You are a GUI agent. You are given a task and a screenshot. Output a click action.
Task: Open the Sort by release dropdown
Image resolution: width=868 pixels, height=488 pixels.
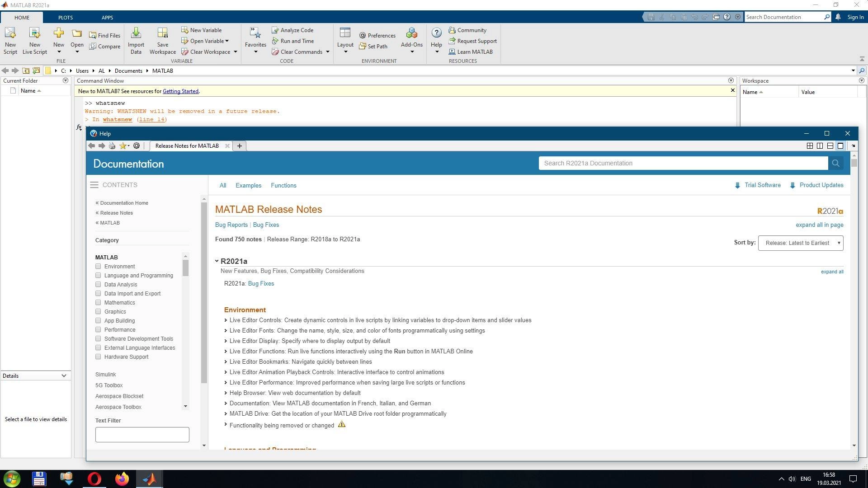[x=801, y=243]
